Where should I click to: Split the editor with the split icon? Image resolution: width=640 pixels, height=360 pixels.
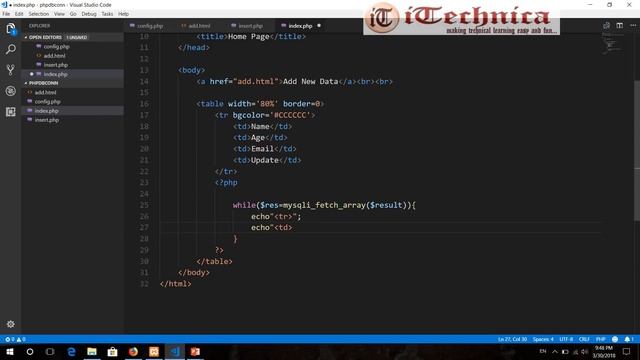(x=620, y=25)
